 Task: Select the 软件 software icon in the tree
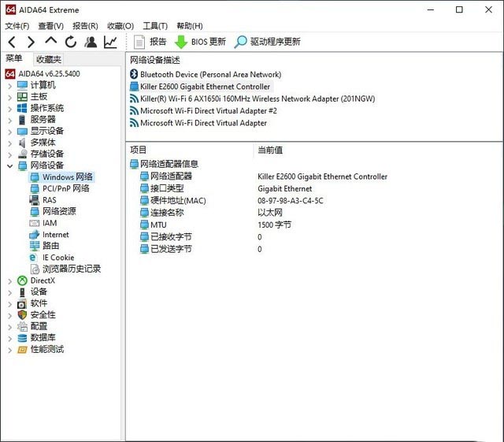point(22,303)
